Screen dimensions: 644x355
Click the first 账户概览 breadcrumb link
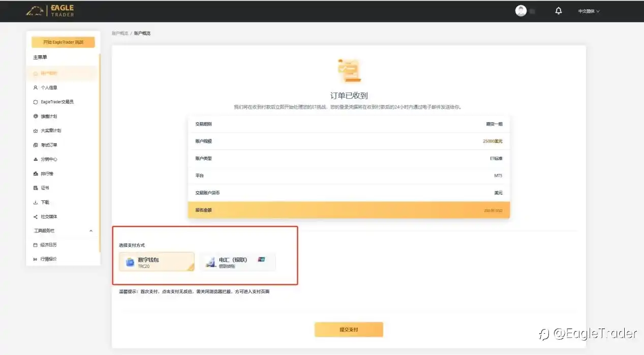pos(120,33)
